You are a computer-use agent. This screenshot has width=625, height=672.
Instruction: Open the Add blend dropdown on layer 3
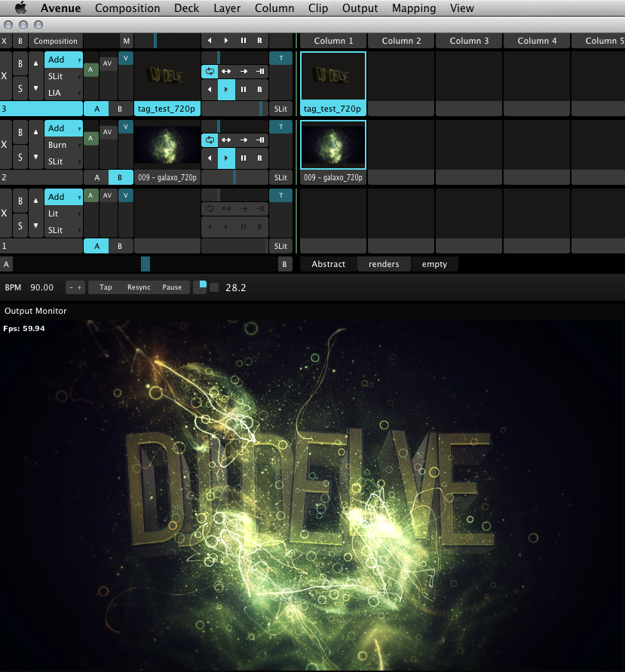(x=63, y=60)
